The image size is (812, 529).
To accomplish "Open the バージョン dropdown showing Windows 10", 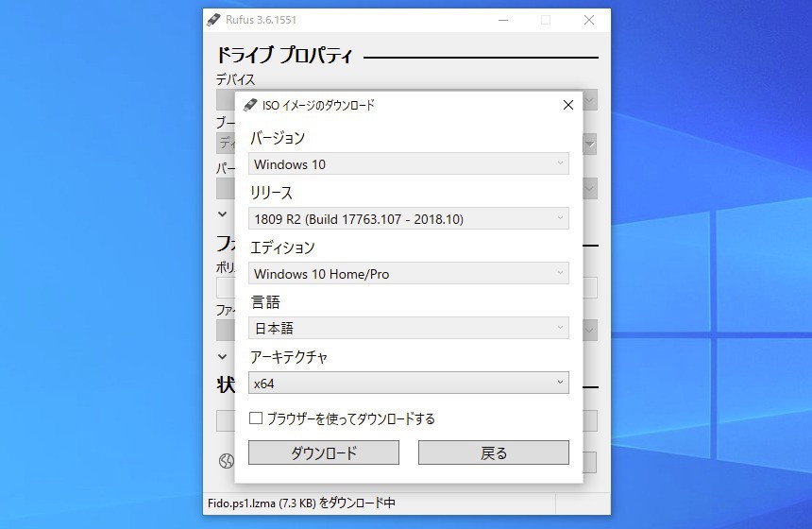I will [409, 163].
